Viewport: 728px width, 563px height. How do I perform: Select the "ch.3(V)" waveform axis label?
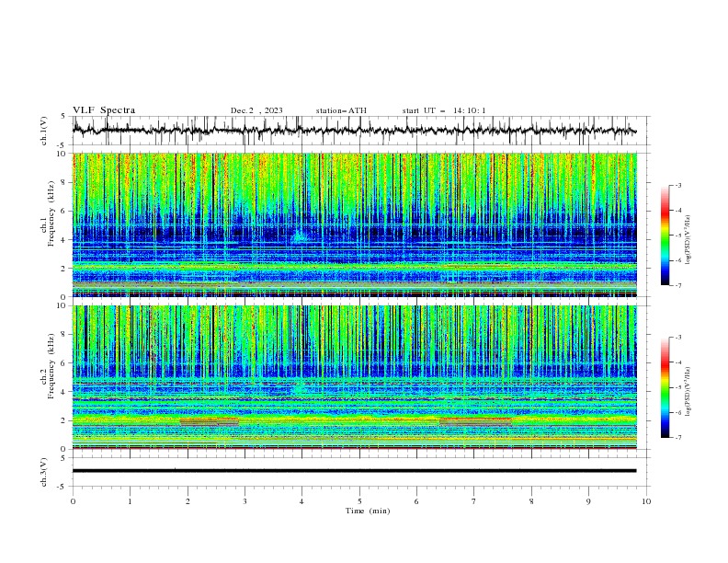(44, 472)
